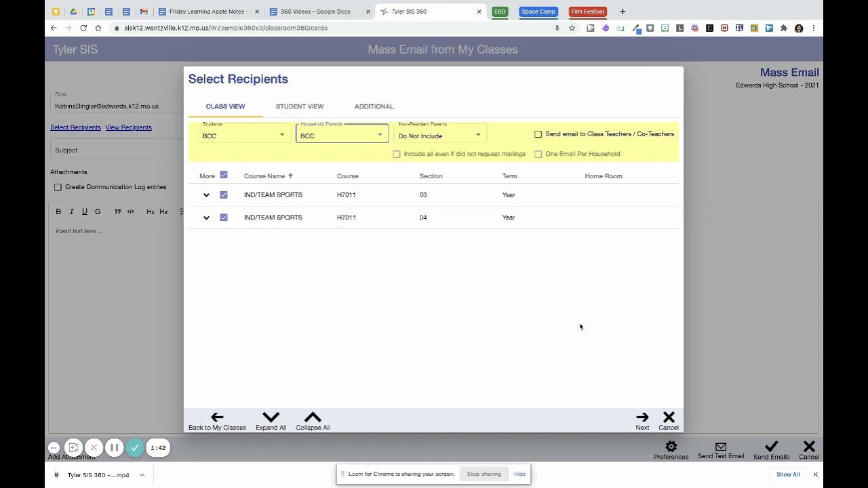Screen dimensions: 868x488
Task: Switch to Student View tab
Action: 300,106
